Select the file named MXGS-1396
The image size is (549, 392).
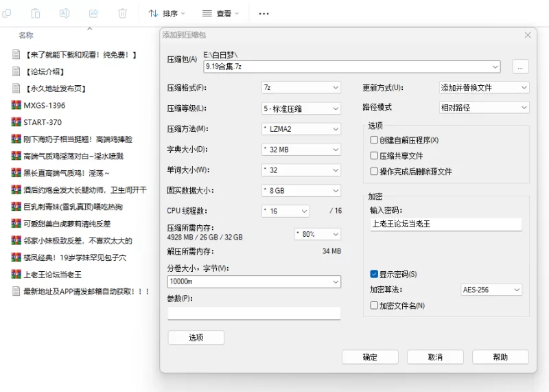pyautogui.click(x=45, y=106)
